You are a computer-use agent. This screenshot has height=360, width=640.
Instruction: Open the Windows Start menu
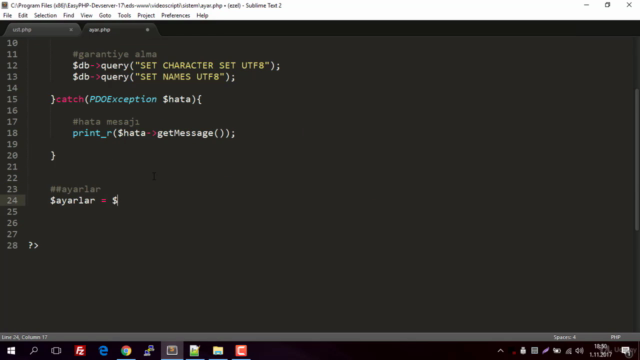click(x=11, y=351)
